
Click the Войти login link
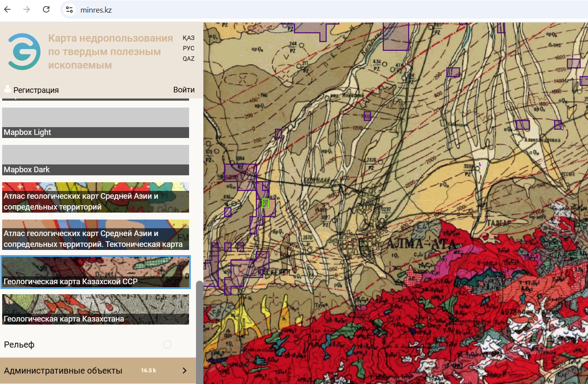point(184,90)
